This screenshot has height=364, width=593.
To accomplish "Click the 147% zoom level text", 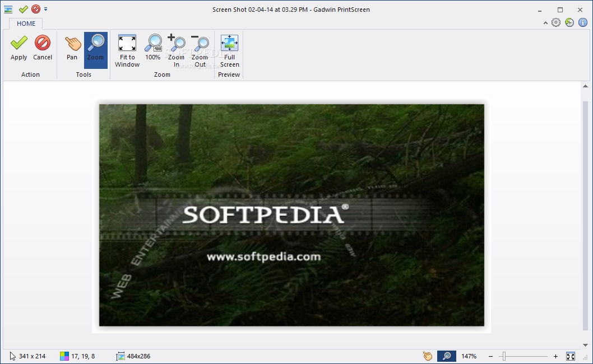I will [x=469, y=356].
